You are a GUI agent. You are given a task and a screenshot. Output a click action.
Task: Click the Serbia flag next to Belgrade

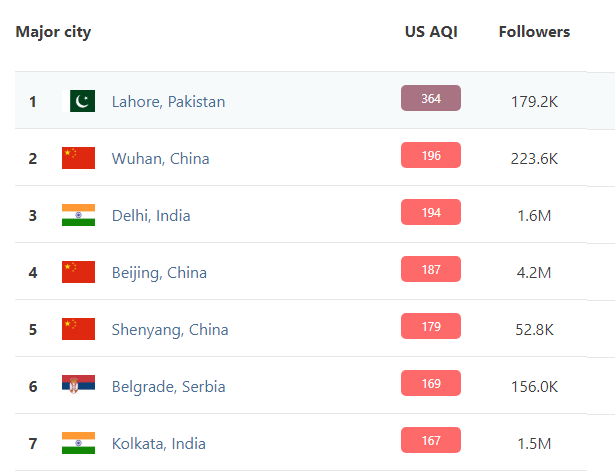pyautogui.click(x=79, y=386)
